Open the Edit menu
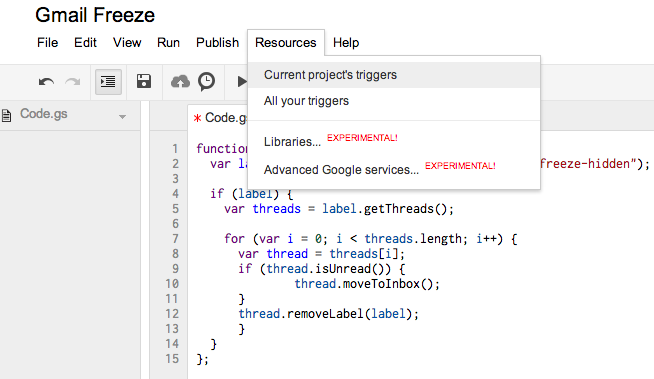 coord(86,43)
